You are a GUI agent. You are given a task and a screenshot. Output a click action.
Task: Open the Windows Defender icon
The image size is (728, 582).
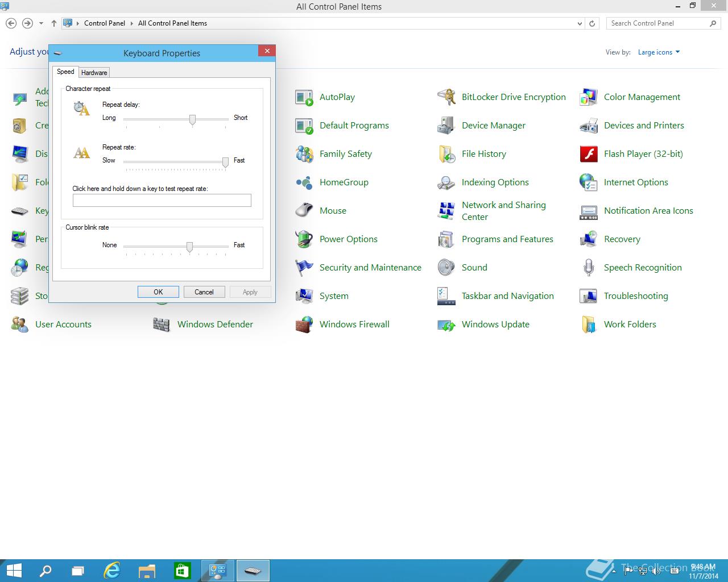coord(162,325)
